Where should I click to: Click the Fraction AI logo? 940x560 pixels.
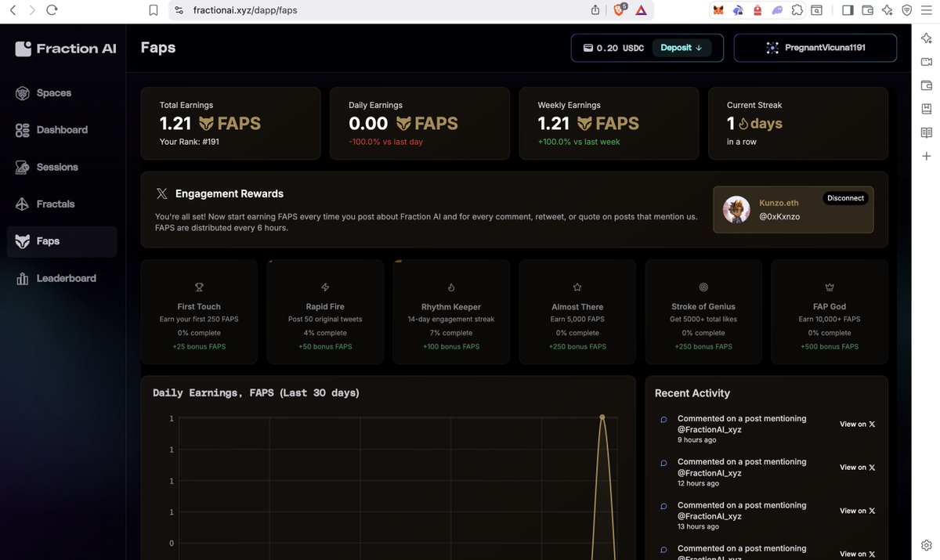pyautogui.click(x=66, y=49)
